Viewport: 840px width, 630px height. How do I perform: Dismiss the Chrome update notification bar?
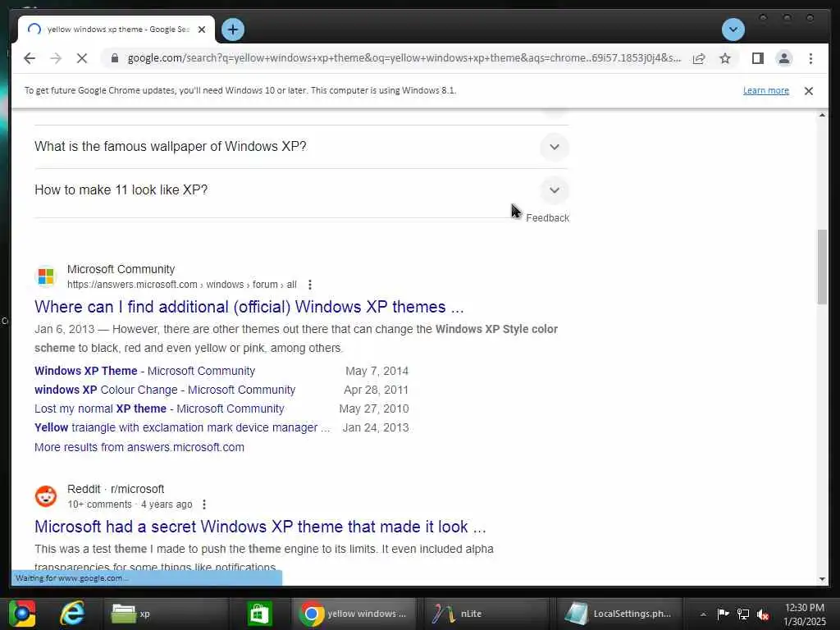coord(808,91)
